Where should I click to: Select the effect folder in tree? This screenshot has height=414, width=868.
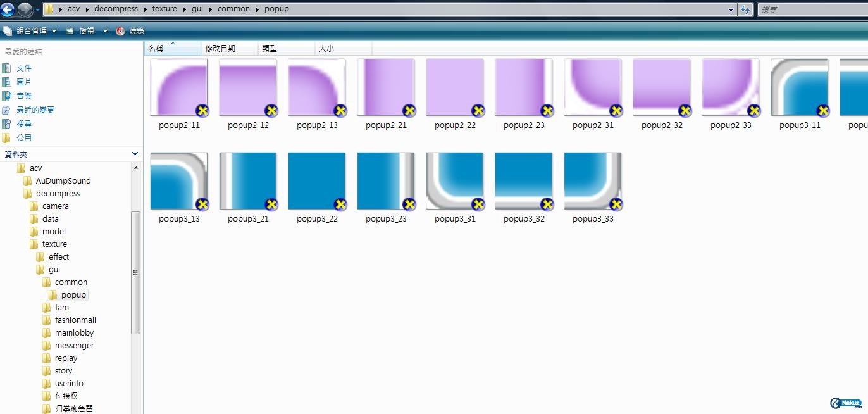[x=59, y=256]
